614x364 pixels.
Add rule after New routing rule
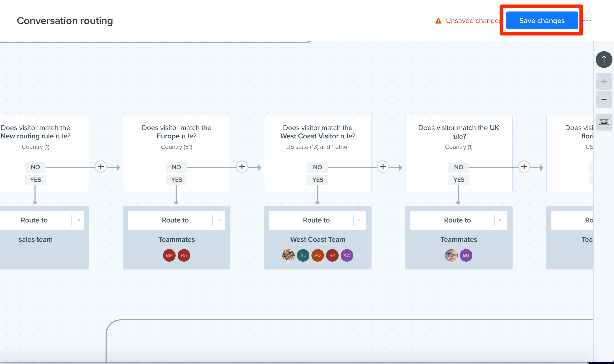(101, 167)
